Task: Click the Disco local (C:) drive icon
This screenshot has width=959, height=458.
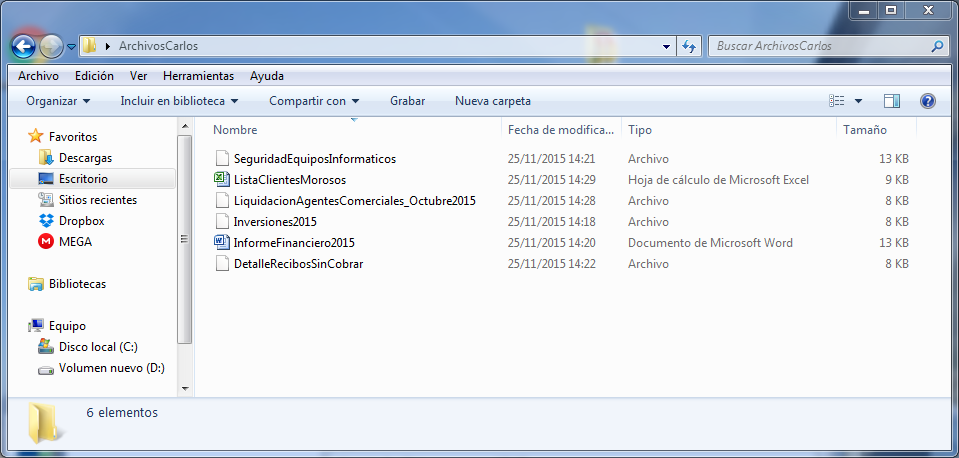Action: 46,347
